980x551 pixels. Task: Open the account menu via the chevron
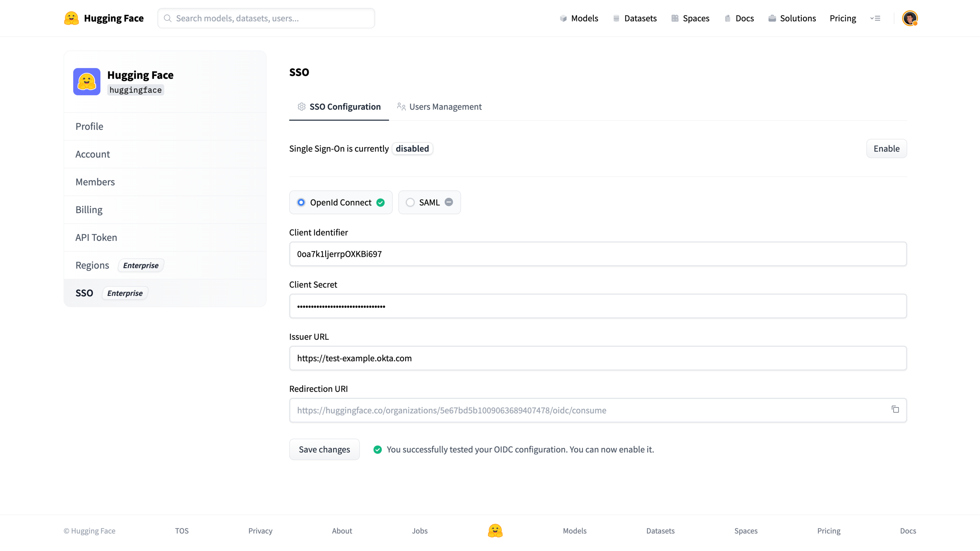(876, 18)
